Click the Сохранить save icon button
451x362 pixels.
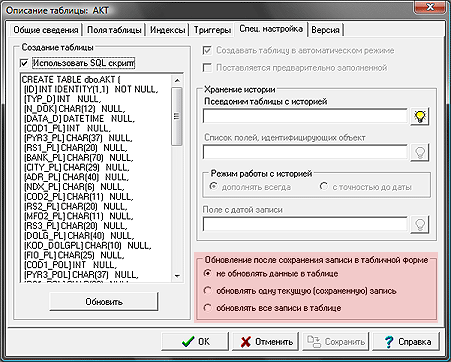(x=335, y=341)
